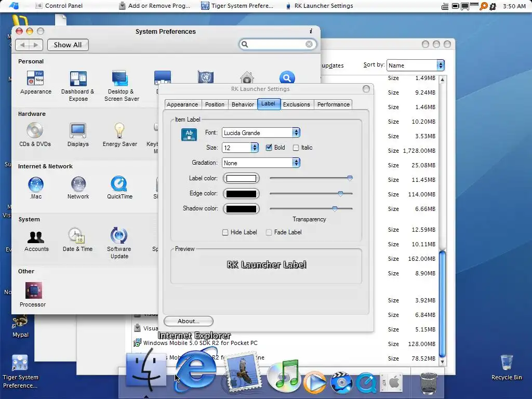Screen dimensions: 532x399
Task: Click the About... button
Action: pyautogui.click(x=188, y=321)
